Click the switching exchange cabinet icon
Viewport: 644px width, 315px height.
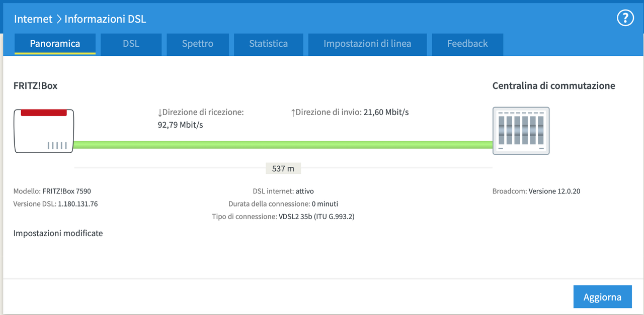click(x=521, y=131)
